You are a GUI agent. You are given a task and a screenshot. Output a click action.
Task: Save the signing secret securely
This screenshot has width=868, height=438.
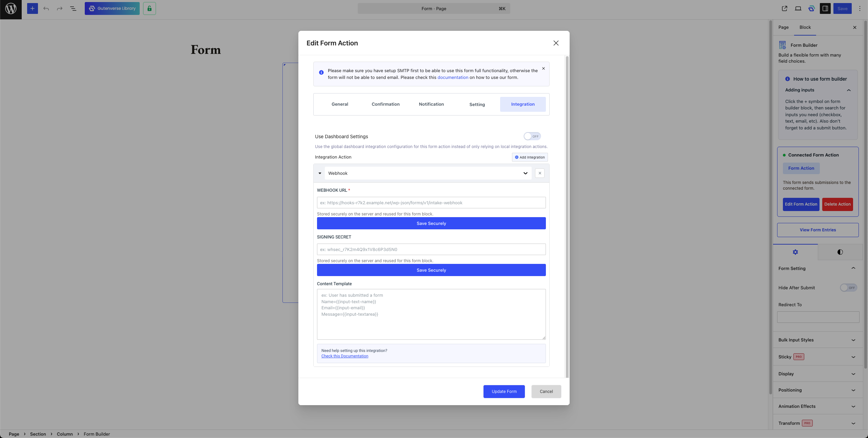pyautogui.click(x=431, y=270)
